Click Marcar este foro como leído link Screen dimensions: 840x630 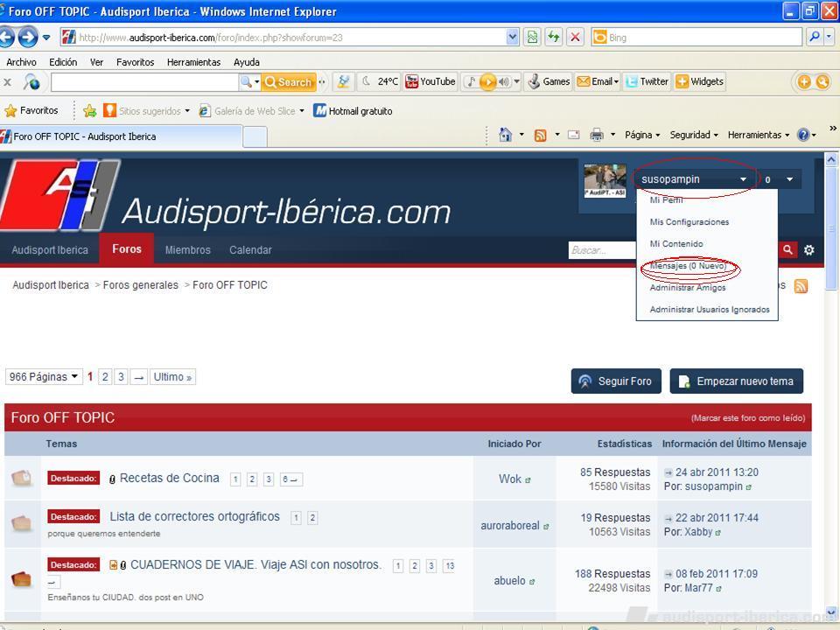(x=748, y=418)
